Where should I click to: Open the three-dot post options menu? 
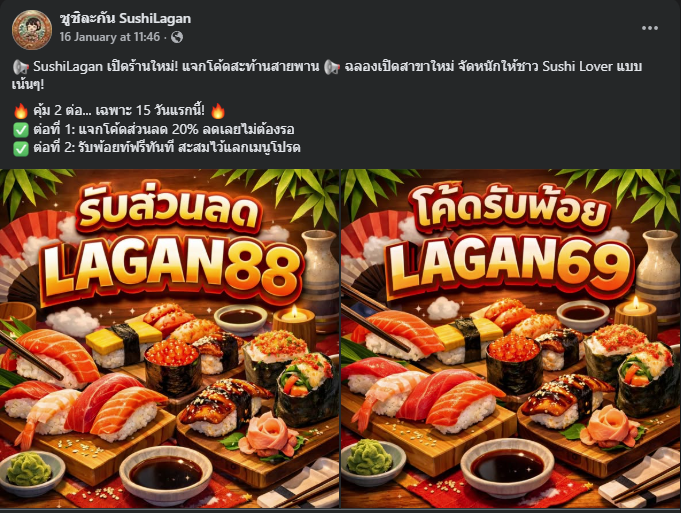click(650, 28)
